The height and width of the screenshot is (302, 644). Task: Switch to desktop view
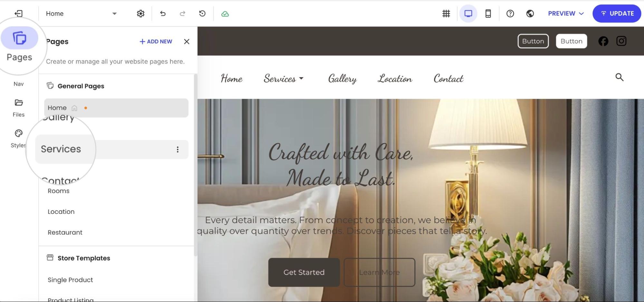468,14
